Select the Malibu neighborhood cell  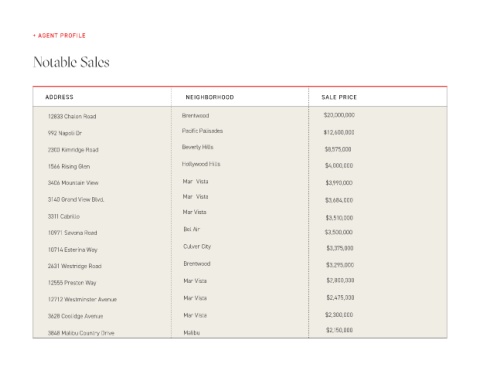(192, 333)
